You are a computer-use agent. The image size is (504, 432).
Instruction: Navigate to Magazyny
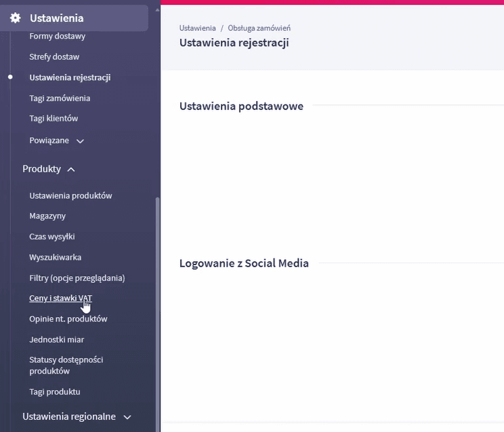pyautogui.click(x=47, y=216)
